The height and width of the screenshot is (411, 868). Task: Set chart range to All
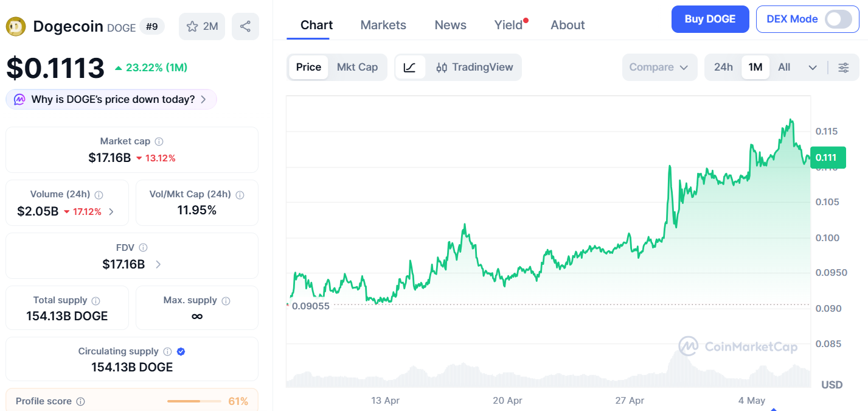pyautogui.click(x=784, y=68)
